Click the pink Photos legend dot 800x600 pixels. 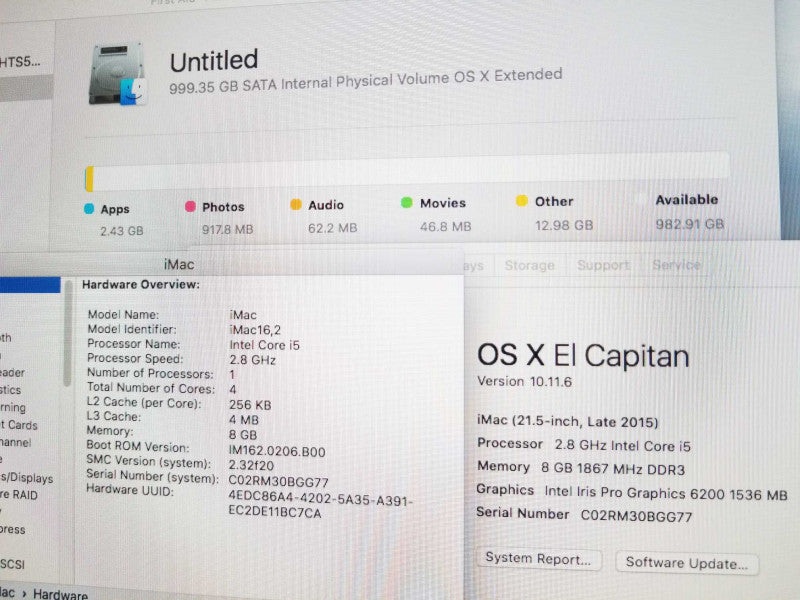click(190, 206)
